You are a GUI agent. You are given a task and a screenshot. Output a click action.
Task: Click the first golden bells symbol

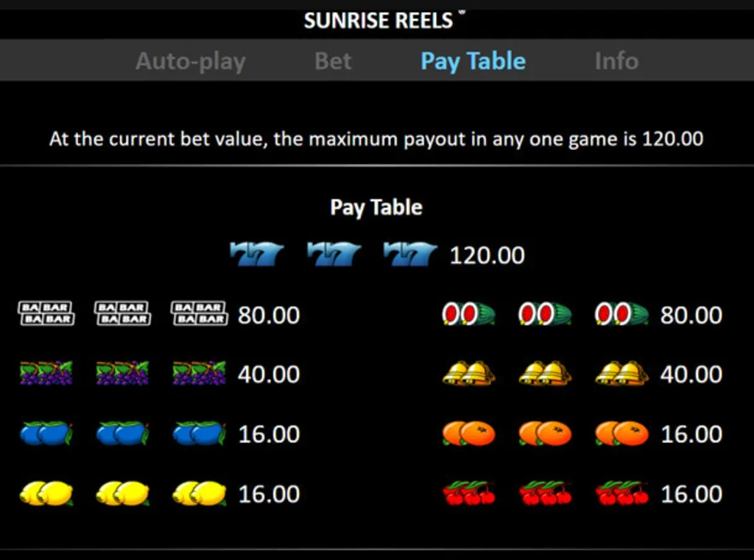tap(469, 373)
